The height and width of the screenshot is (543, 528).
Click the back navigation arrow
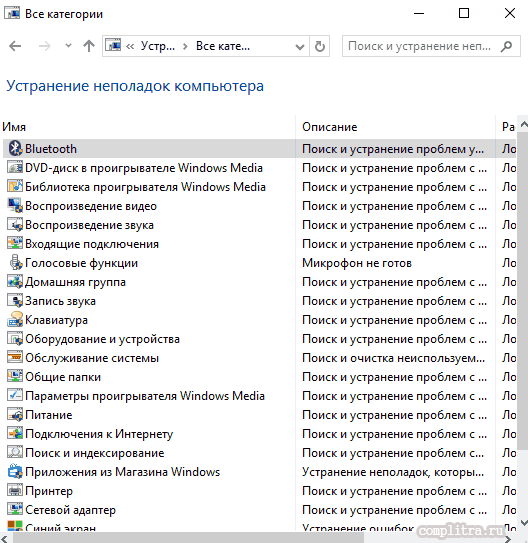click(15, 46)
